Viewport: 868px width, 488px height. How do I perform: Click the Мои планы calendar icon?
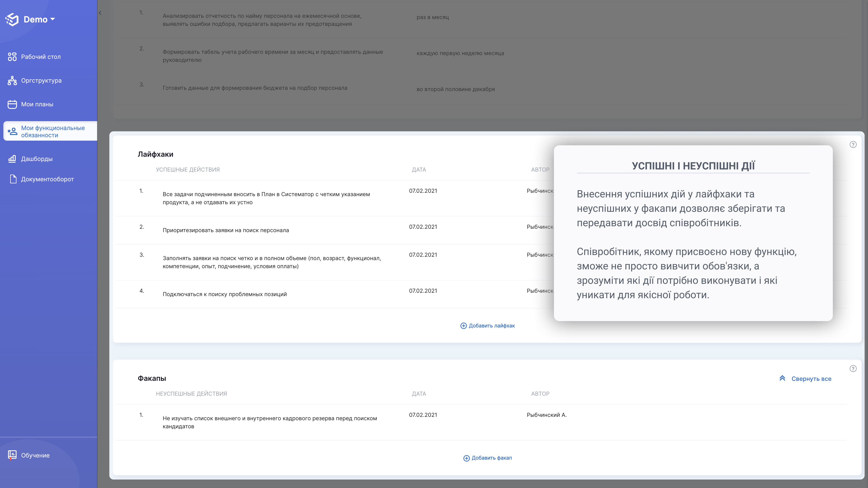(12, 104)
